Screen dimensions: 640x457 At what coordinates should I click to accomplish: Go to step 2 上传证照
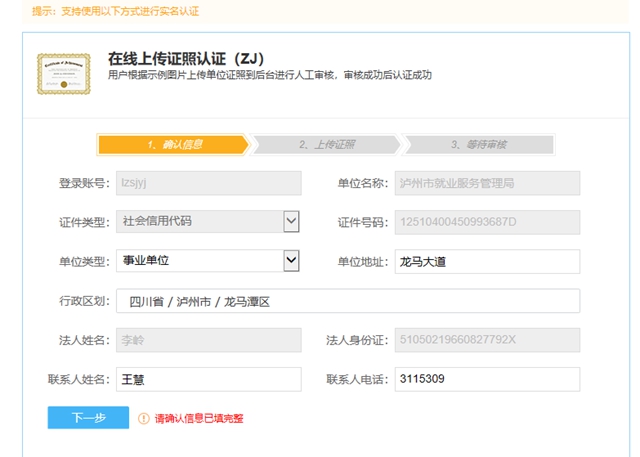325,145
